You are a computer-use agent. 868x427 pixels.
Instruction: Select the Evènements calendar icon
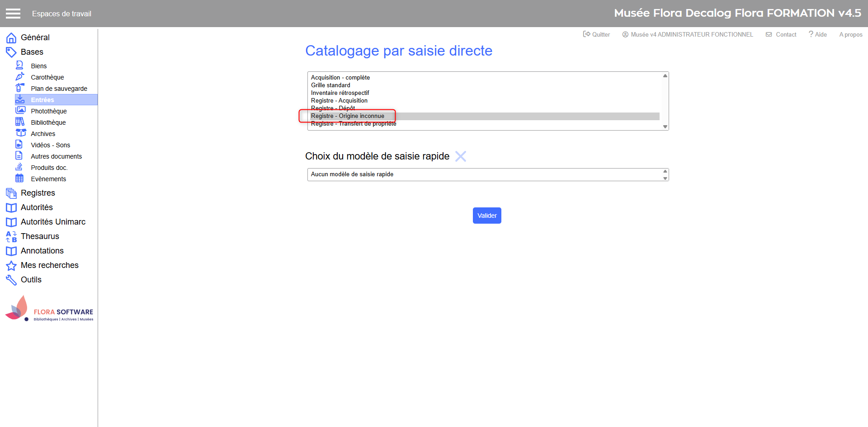pos(19,178)
